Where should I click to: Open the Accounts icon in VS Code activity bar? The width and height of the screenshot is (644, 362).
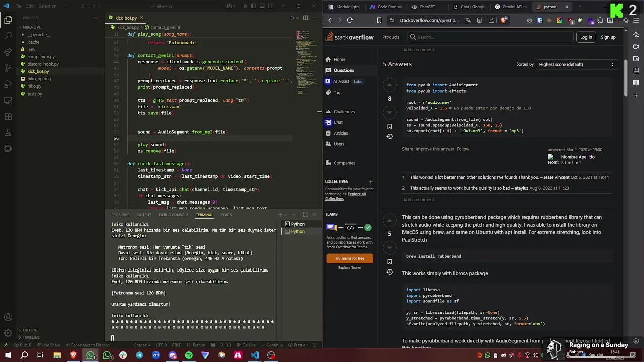tap(8, 317)
